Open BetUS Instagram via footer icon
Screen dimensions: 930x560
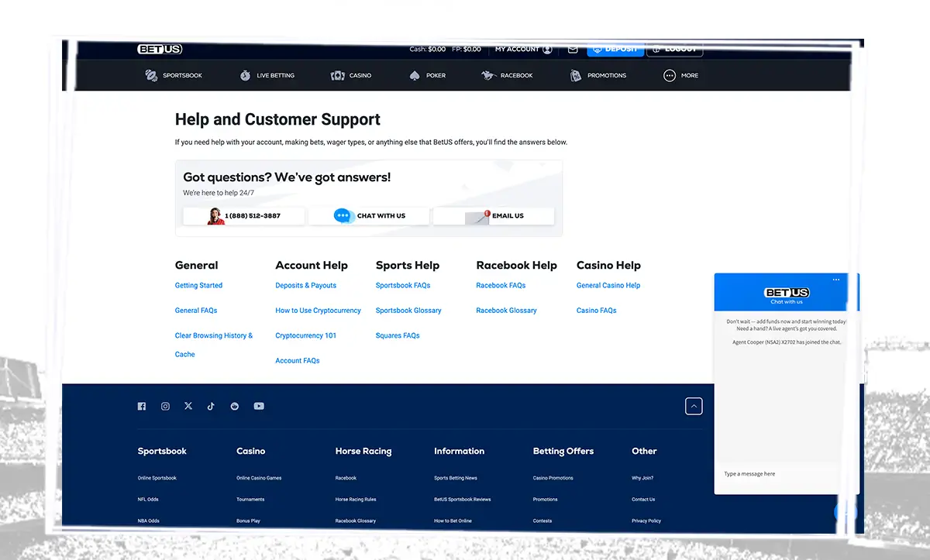click(x=165, y=405)
